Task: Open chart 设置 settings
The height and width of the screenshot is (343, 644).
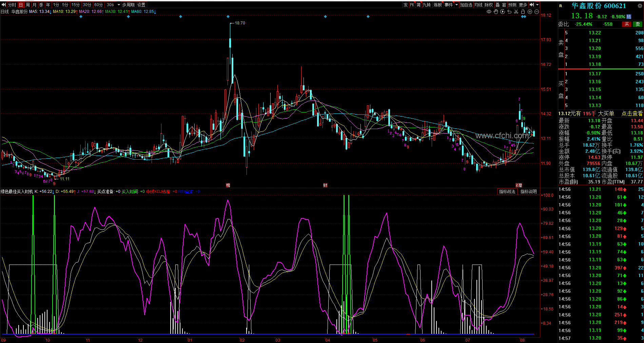Action: [x=141, y=5]
